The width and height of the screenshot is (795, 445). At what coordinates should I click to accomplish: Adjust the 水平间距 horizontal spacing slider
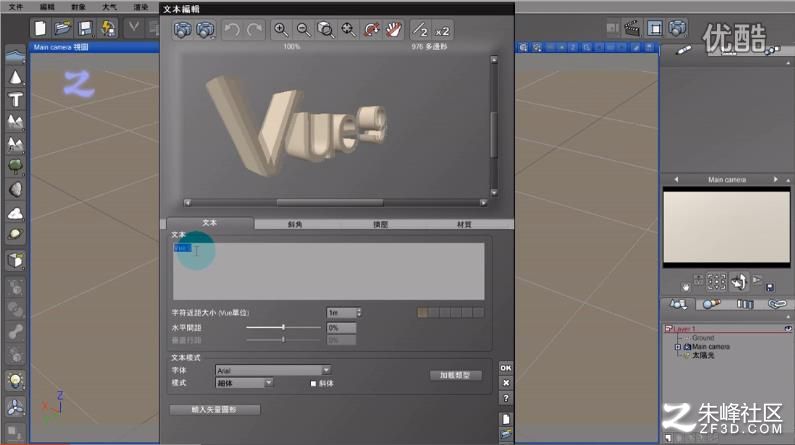[x=283, y=327]
